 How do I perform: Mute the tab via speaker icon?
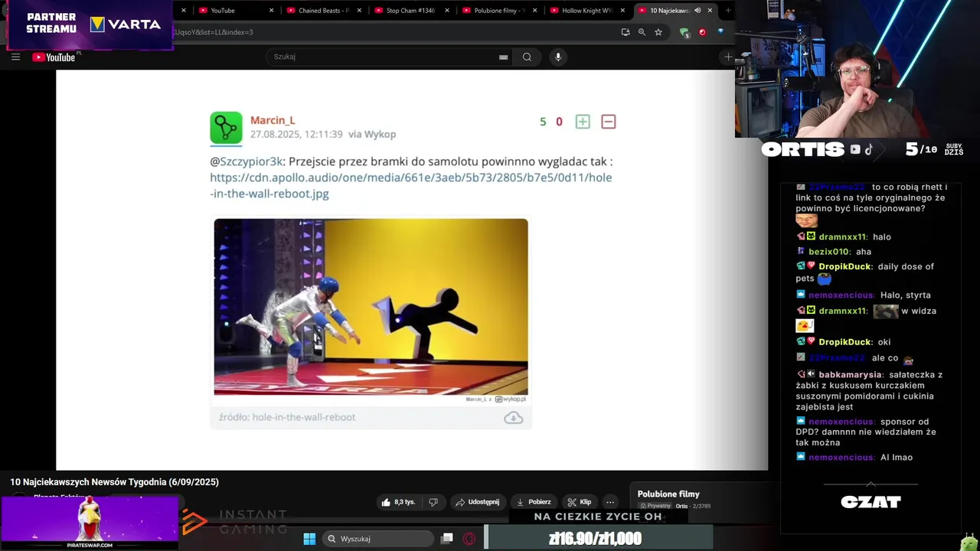(x=697, y=11)
